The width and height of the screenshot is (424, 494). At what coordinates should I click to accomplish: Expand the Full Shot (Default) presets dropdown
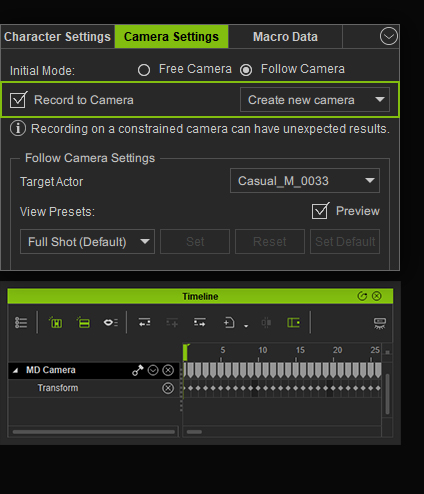coord(87,242)
